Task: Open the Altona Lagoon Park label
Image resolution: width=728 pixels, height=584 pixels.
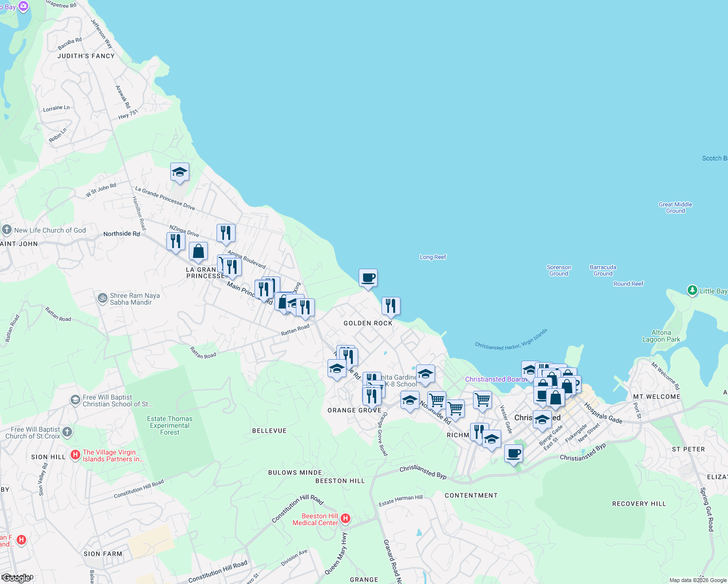Action: 661,336
